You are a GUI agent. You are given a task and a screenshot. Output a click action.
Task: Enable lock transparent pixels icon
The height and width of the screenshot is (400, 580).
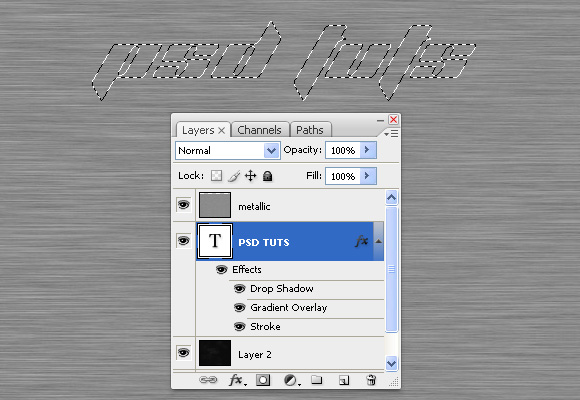(216, 176)
